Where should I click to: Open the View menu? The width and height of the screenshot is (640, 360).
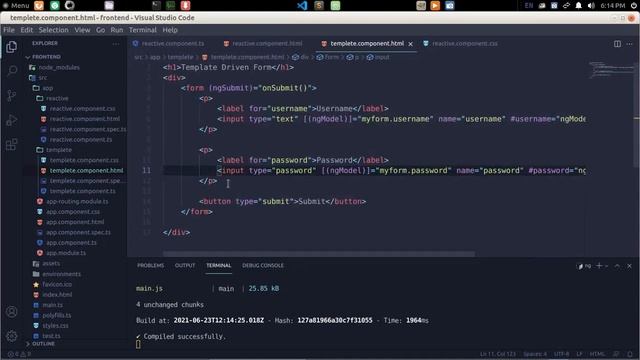[82, 30]
